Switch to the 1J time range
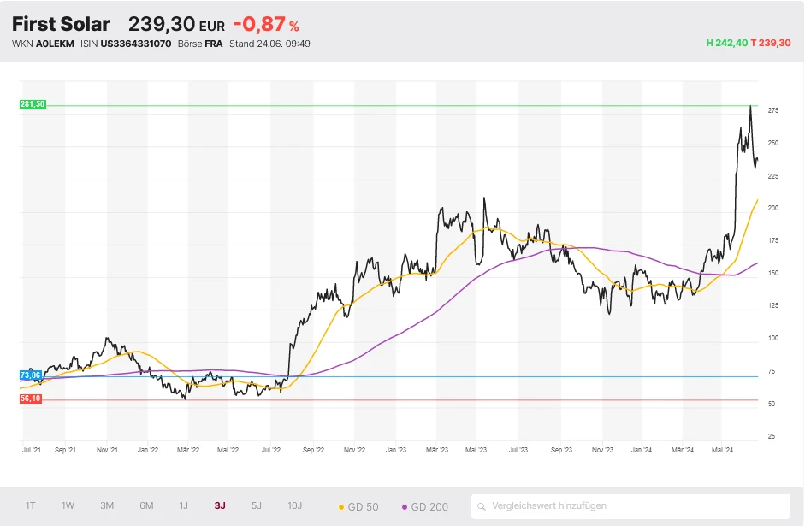Viewport: 805px width, 532px height. tap(183, 505)
